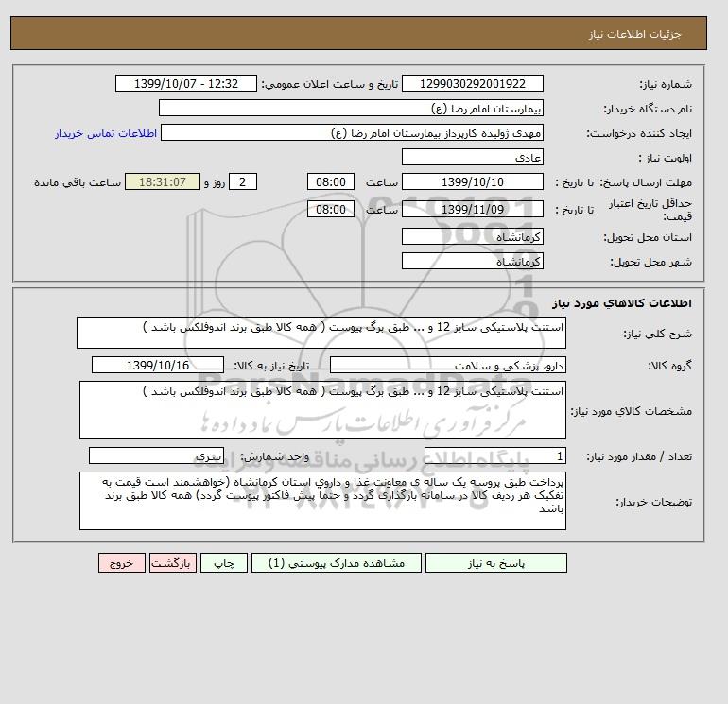Click the label 'ایجاد کننده درخواست:'
The width and height of the screenshot is (728, 704).
pyautogui.click(x=639, y=133)
